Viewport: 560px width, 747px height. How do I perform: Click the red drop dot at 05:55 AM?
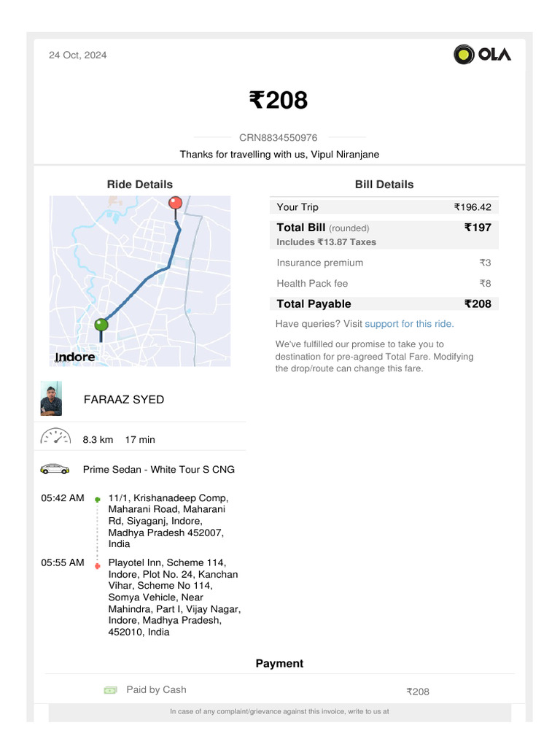pos(98,565)
